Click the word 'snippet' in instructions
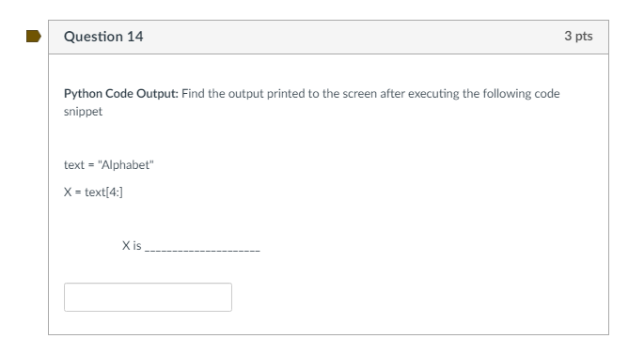The image size is (644, 354). pyautogui.click(x=83, y=112)
